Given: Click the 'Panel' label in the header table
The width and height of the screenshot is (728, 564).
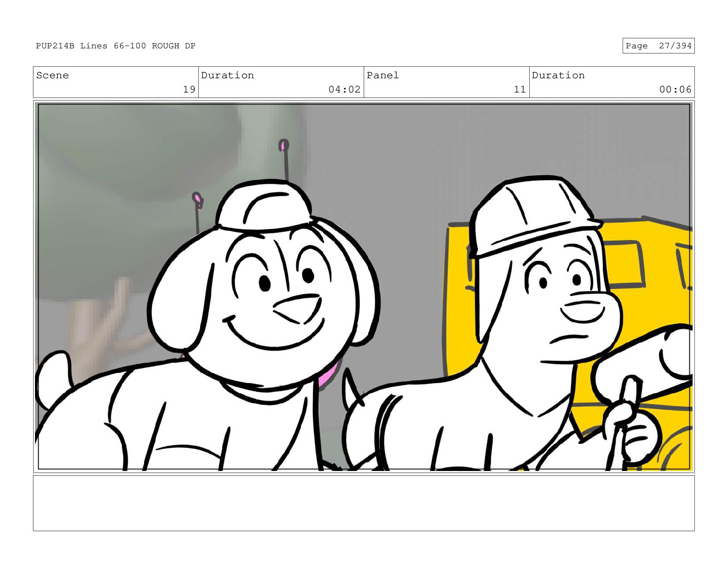Looking at the screenshot, I should click(382, 75).
